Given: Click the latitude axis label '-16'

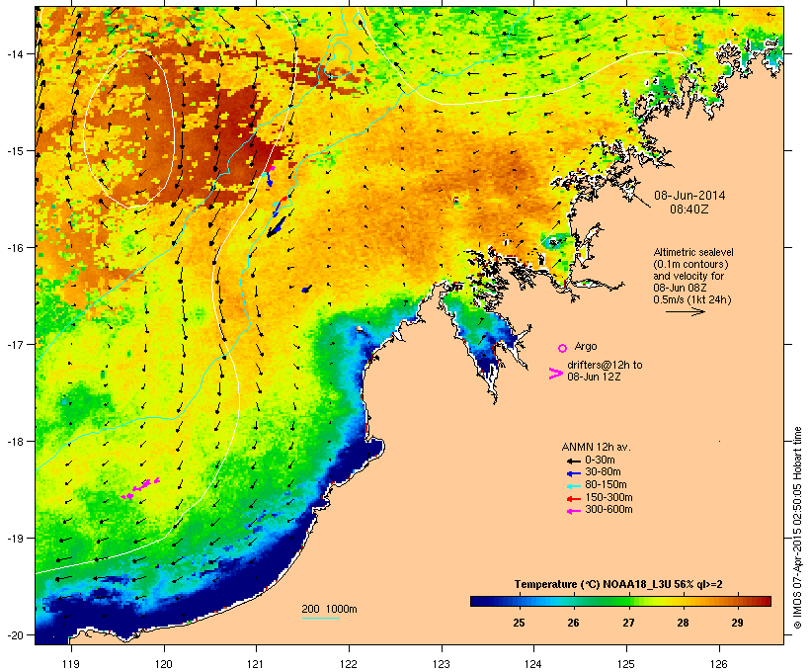Looking at the screenshot, I should click(14, 248).
